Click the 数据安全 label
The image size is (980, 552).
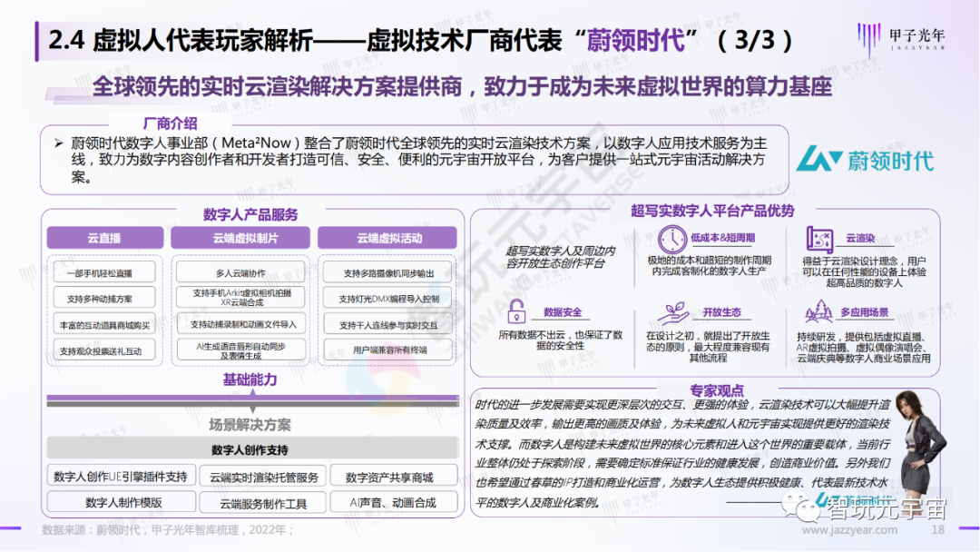pos(563,312)
